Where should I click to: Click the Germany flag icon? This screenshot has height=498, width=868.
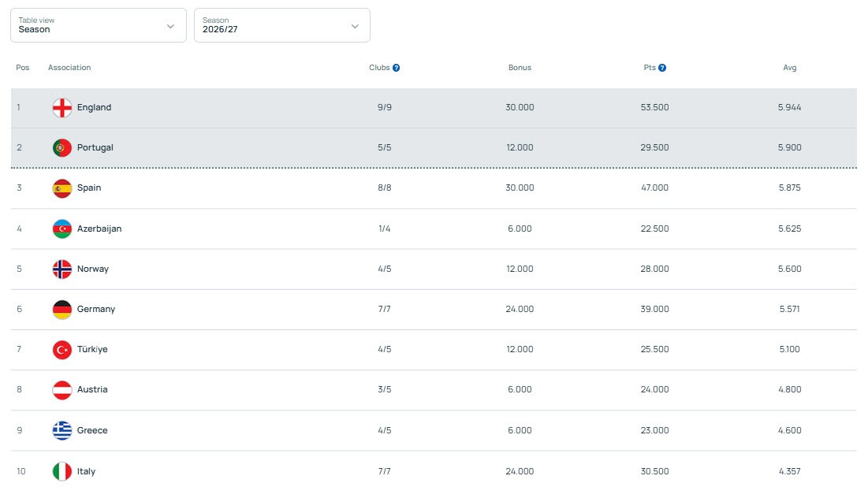(62, 310)
